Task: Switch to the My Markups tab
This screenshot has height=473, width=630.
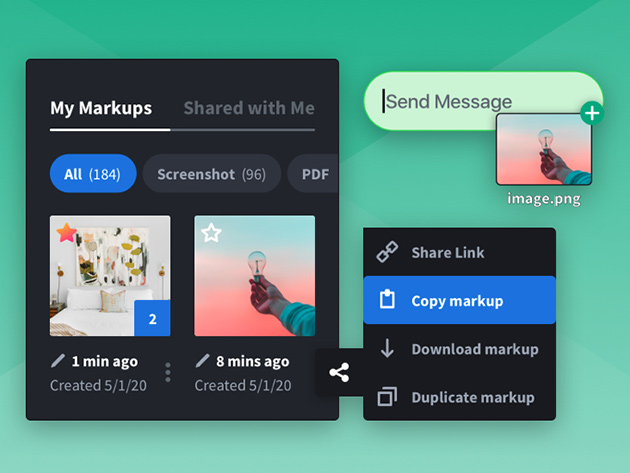Action: (x=101, y=108)
